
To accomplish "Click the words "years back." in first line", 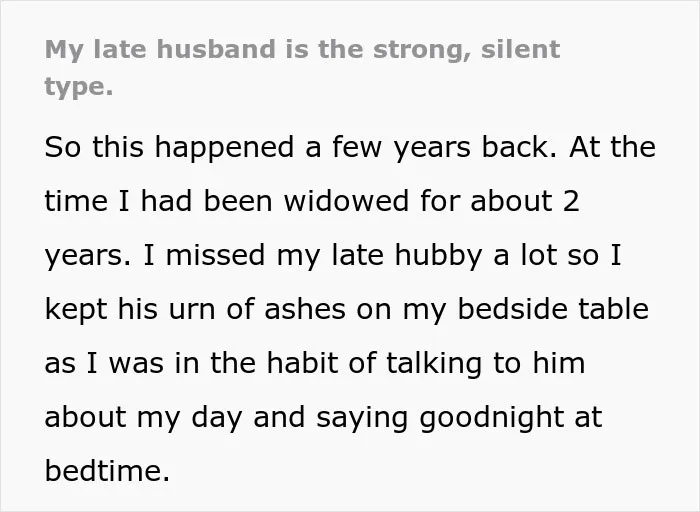I will 475,148.
